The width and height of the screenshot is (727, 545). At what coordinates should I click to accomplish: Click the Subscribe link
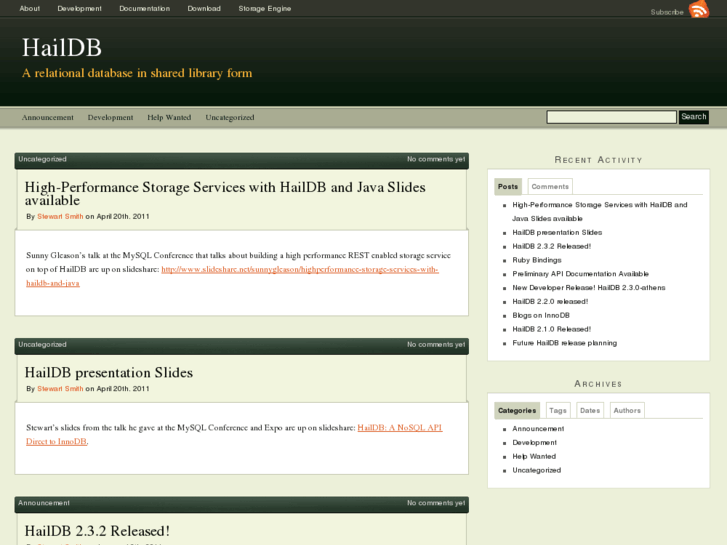point(667,12)
